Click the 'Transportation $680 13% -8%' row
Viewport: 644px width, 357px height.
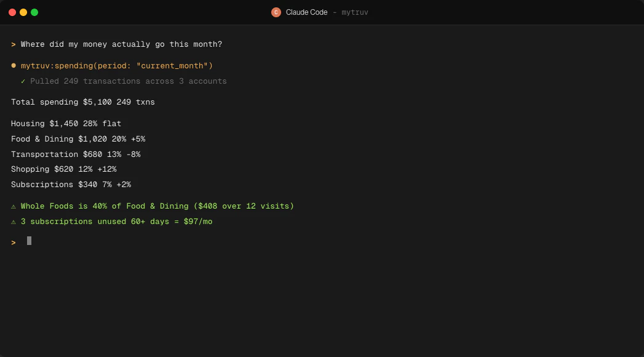[x=76, y=154]
